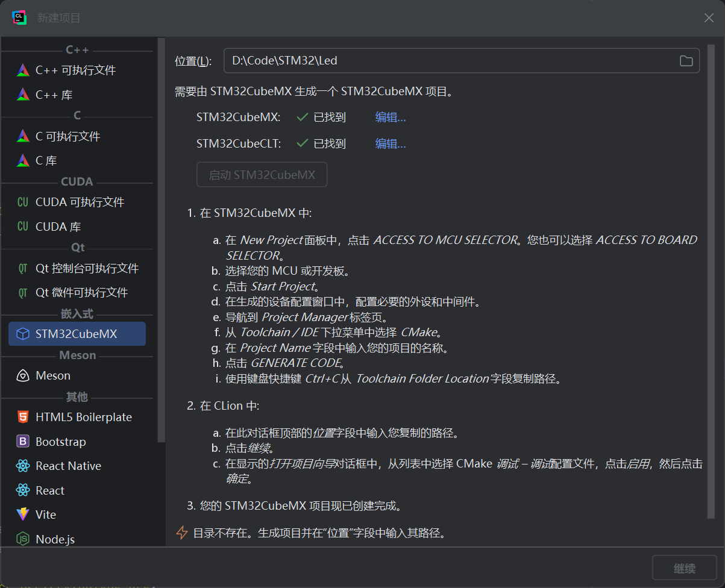
Task: Click the React Native atom icon
Action: [x=23, y=466]
